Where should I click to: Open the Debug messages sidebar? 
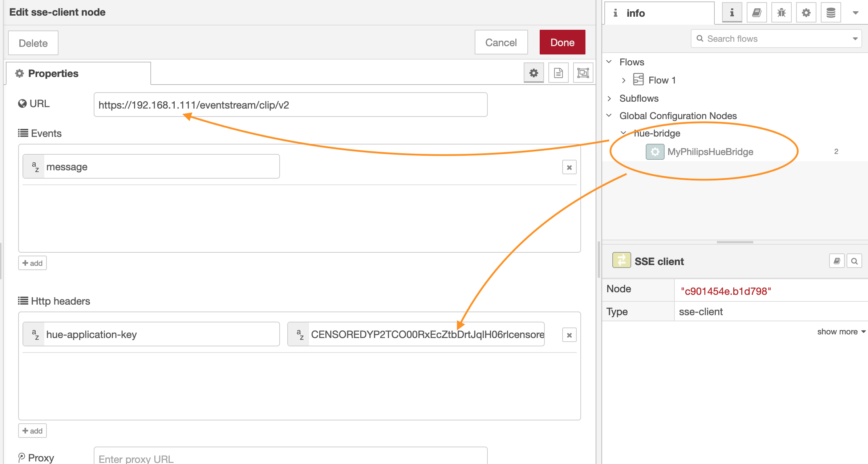tap(782, 12)
